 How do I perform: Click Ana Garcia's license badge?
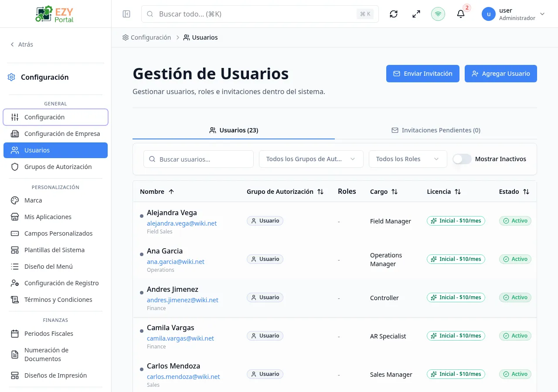pyautogui.click(x=456, y=259)
